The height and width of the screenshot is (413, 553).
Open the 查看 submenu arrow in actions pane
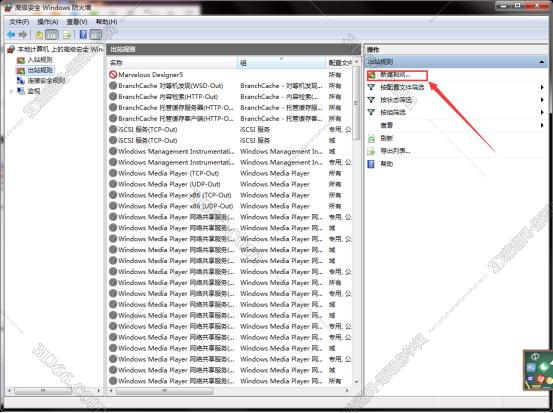(542, 125)
